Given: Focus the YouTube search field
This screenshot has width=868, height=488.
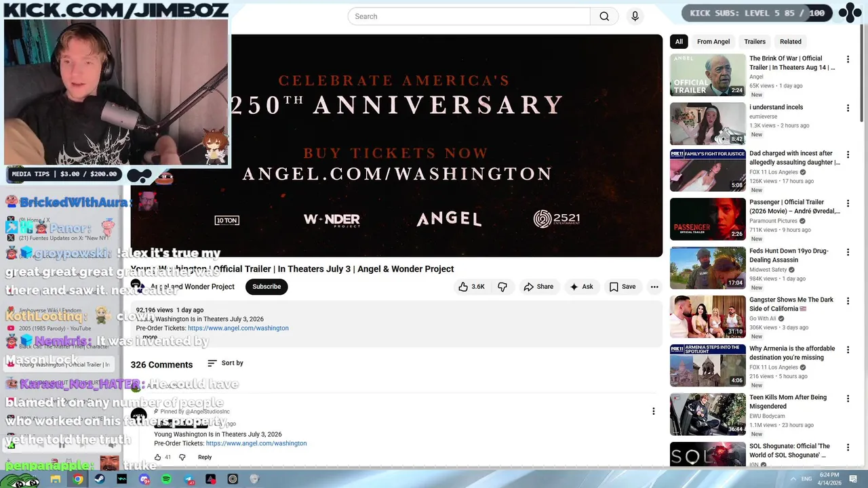Looking at the screenshot, I should click(469, 16).
